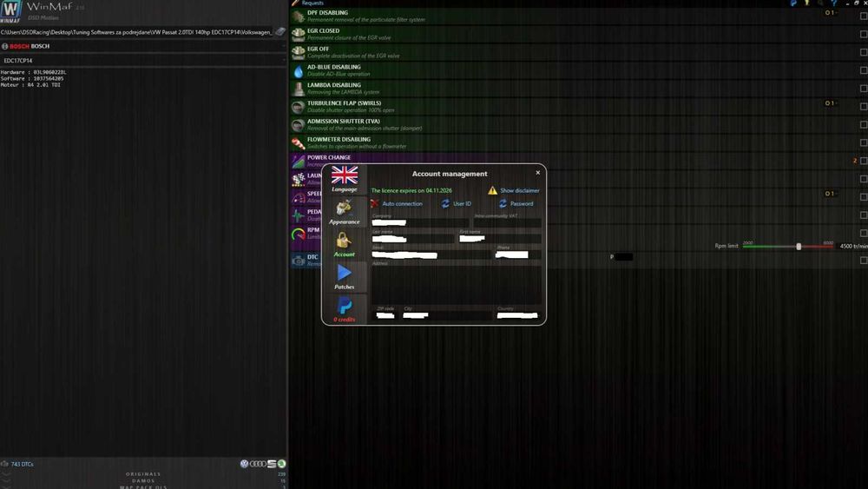Close the Account management dialog

click(x=537, y=173)
